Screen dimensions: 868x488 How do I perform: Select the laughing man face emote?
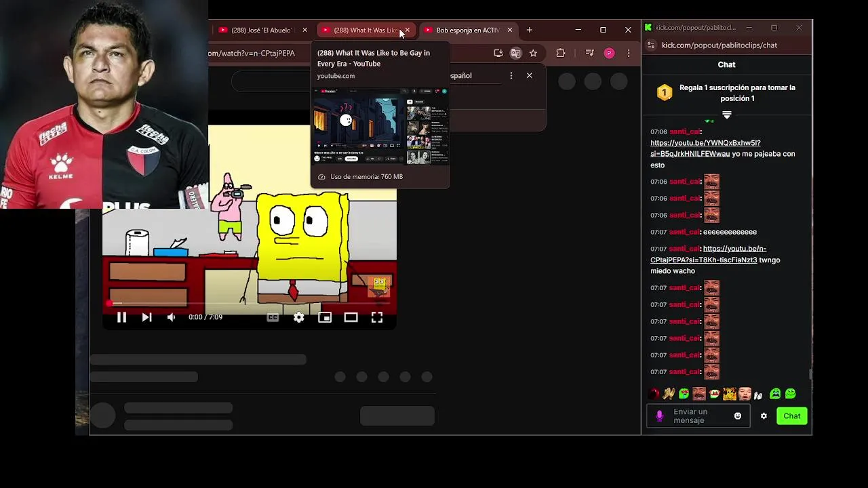click(699, 394)
